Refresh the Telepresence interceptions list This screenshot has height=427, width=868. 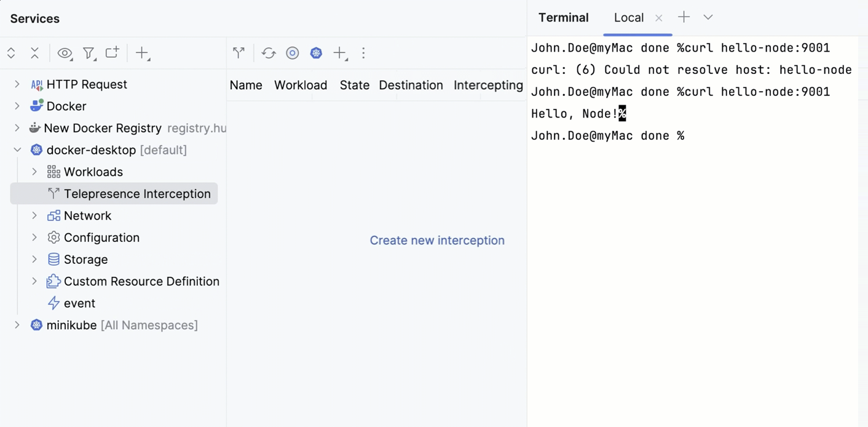269,53
